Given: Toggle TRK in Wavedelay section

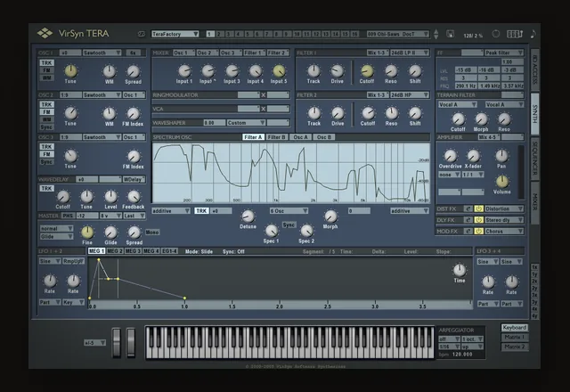Looking at the screenshot, I should point(46,188).
